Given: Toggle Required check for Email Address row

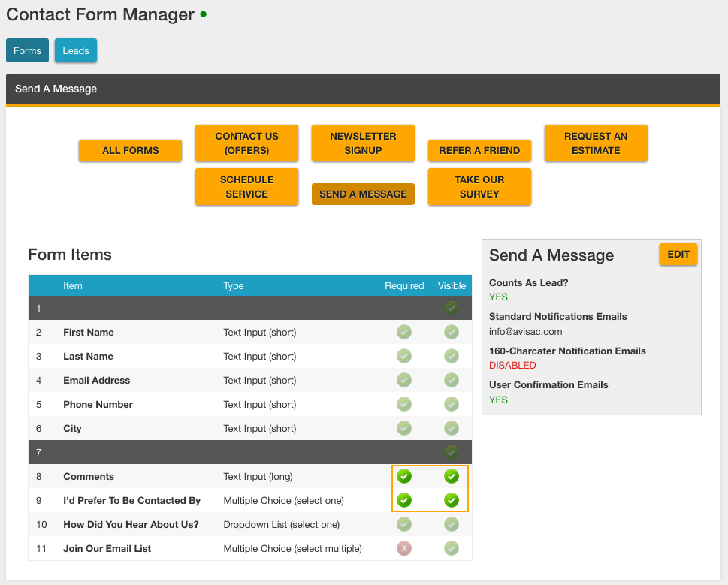Looking at the screenshot, I should coord(404,380).
